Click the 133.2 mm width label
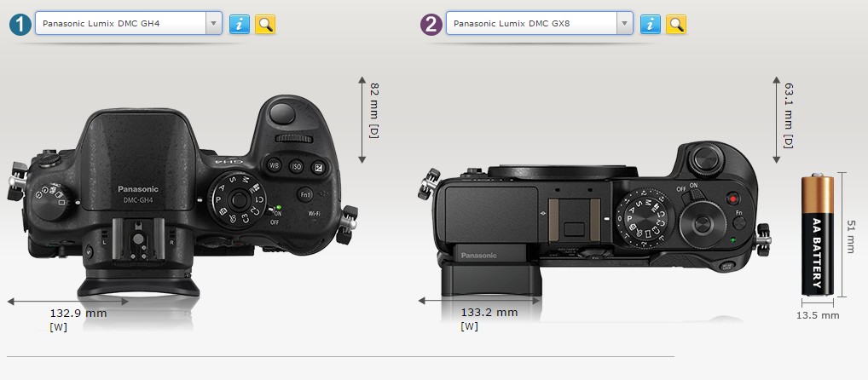 489,313
